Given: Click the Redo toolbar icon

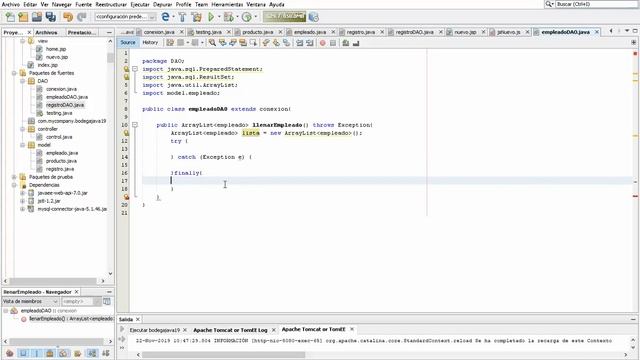Looking at the screenshot, I should (x=82, y=17).
